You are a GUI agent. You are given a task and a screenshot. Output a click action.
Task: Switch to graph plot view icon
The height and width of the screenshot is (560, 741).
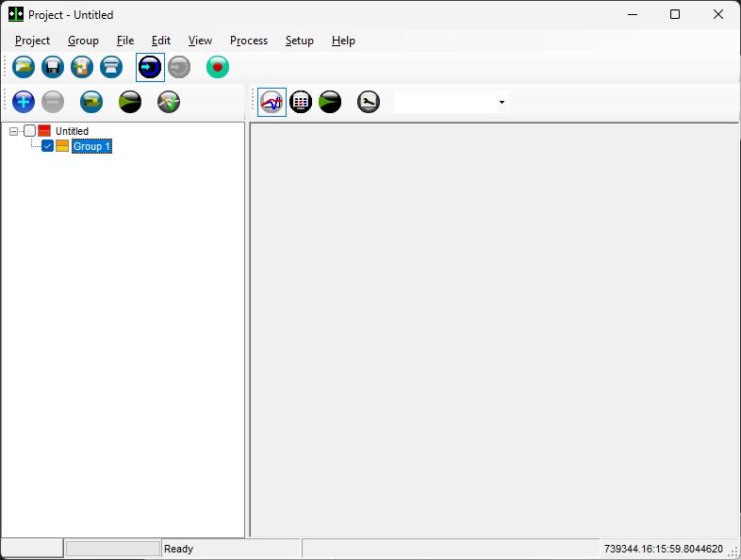[272, 102]
